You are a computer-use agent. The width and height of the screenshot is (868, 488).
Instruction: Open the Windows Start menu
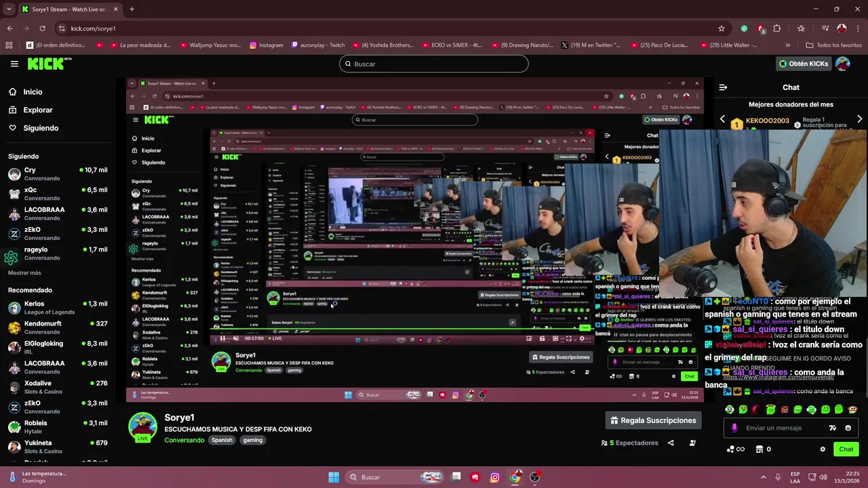click(x=334, y=477)
